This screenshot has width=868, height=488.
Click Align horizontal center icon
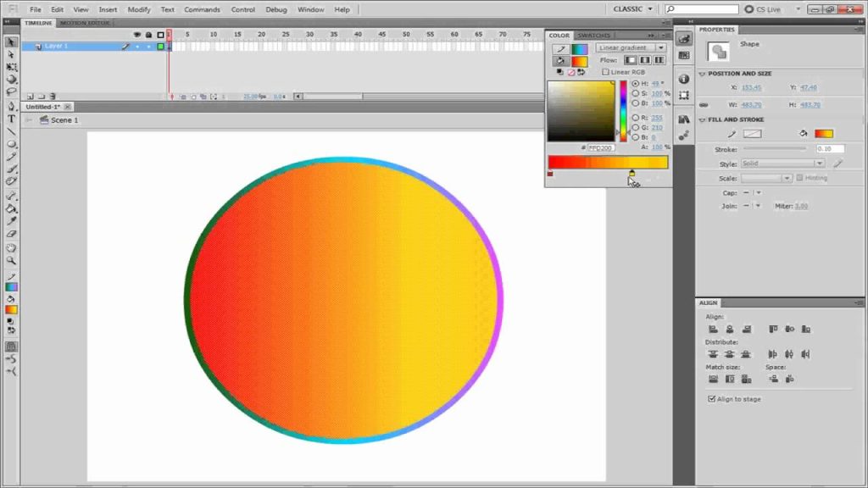730,330
